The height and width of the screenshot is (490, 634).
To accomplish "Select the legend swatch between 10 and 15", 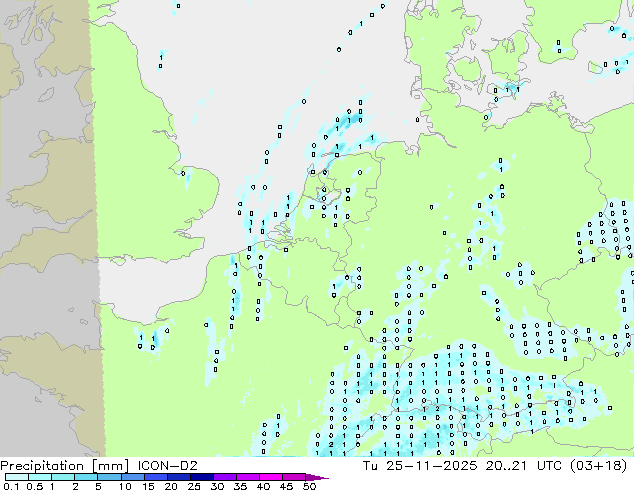I will point(132,477).
